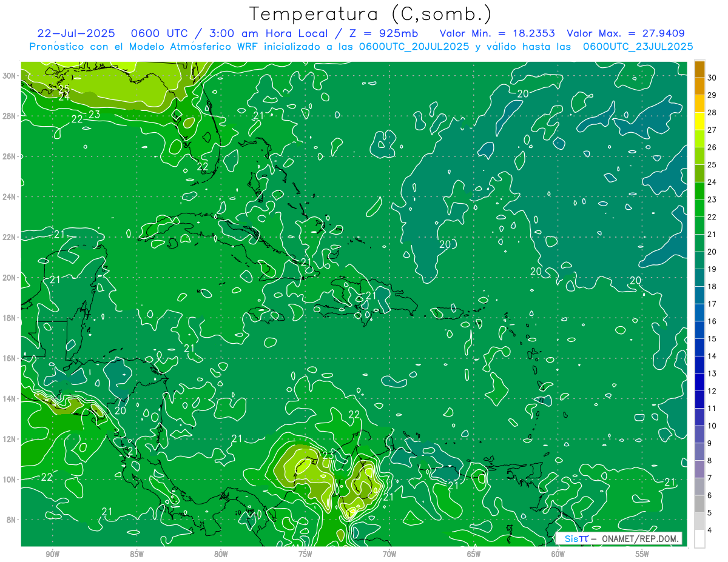This screenshot has width=728, height=562.
Task: Click color scale label '29'
Action: click(712, 95)
